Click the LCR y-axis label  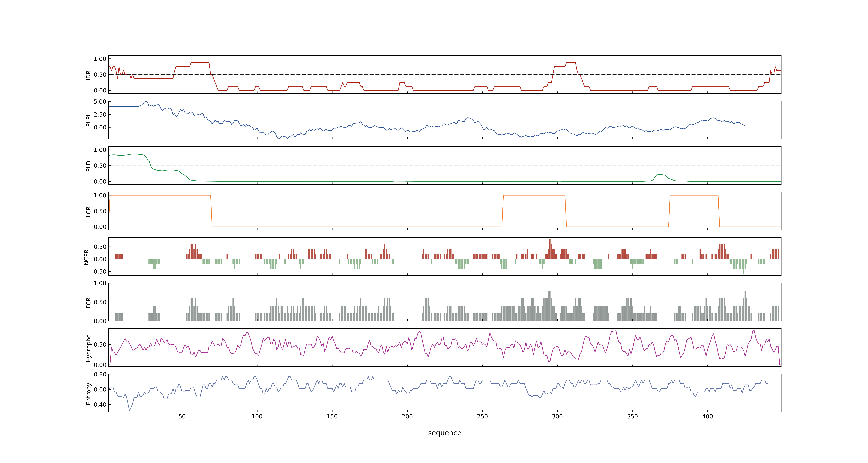point(88,211)
